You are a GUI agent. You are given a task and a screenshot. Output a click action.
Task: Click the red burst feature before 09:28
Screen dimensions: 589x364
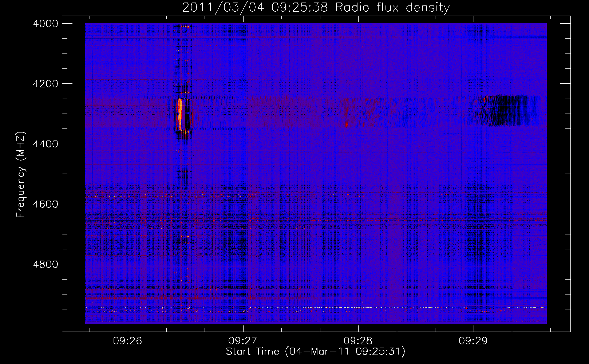[347, 112]
